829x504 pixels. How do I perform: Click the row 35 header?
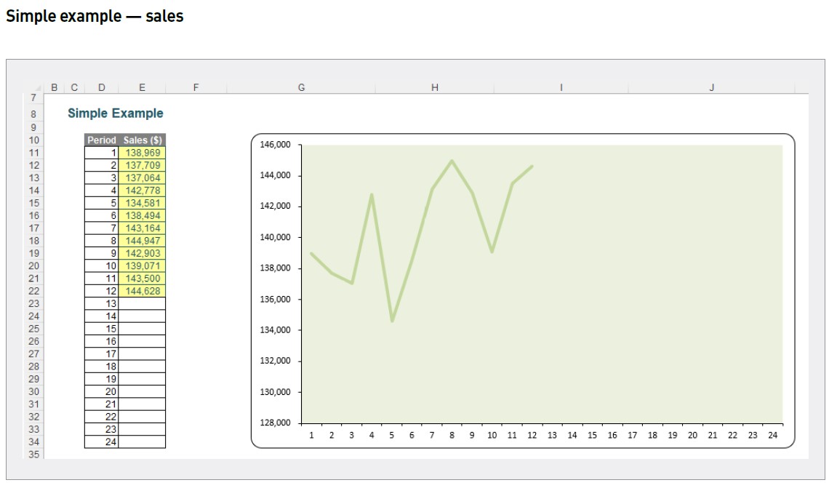33,452
